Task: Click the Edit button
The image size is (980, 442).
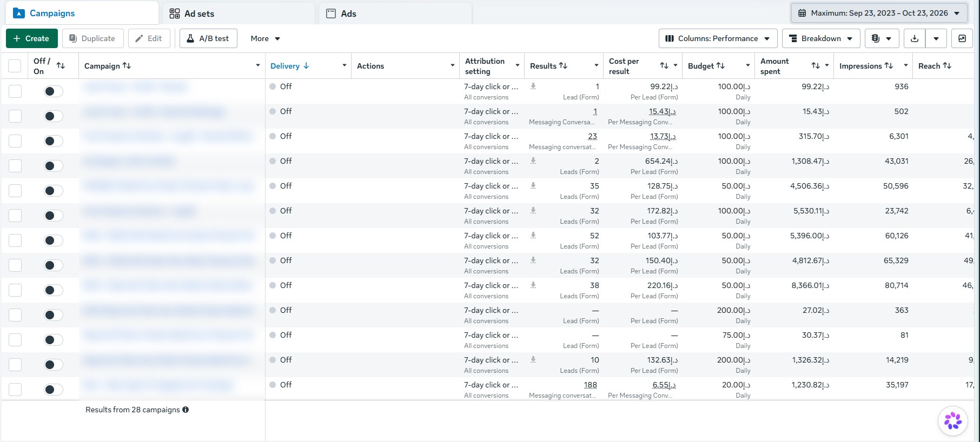Action: pos(149,38)
